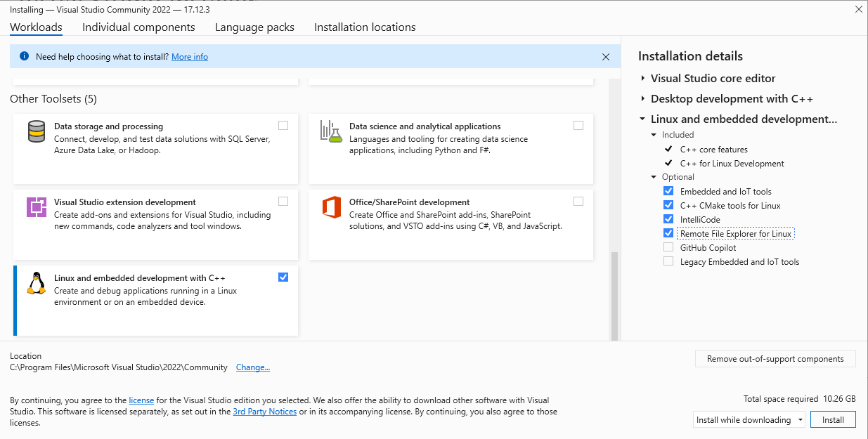Screen dimensions: 868x439
Task: Click the Data storage and processing database icon
Action: [37, 131]
